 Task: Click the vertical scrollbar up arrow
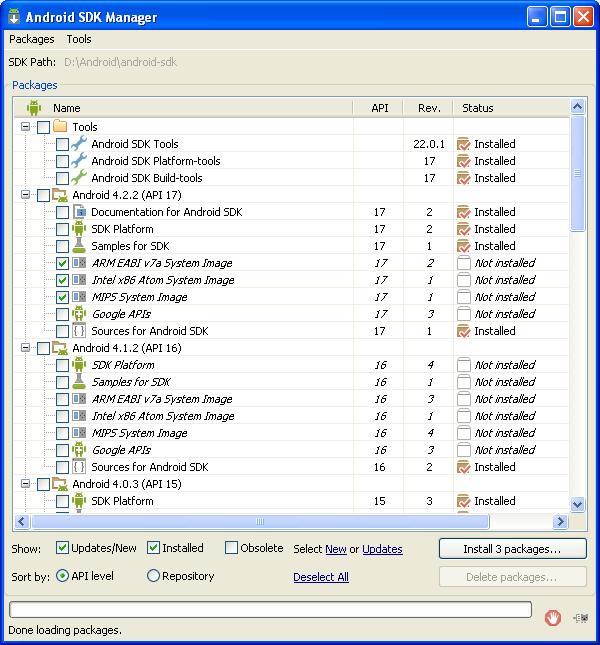tap(577, 107)
